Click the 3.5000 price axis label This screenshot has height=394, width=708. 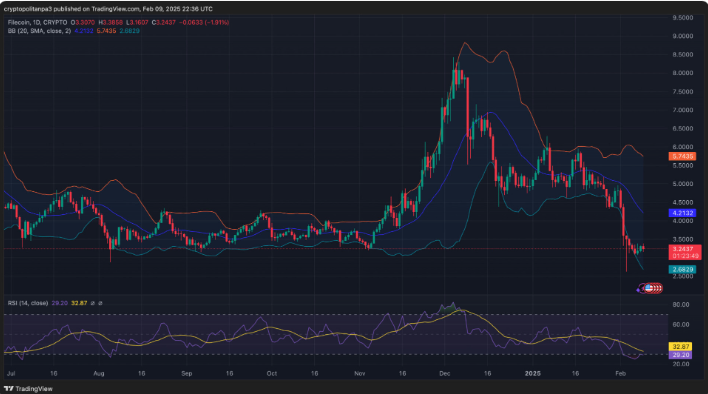coord(683,240)
